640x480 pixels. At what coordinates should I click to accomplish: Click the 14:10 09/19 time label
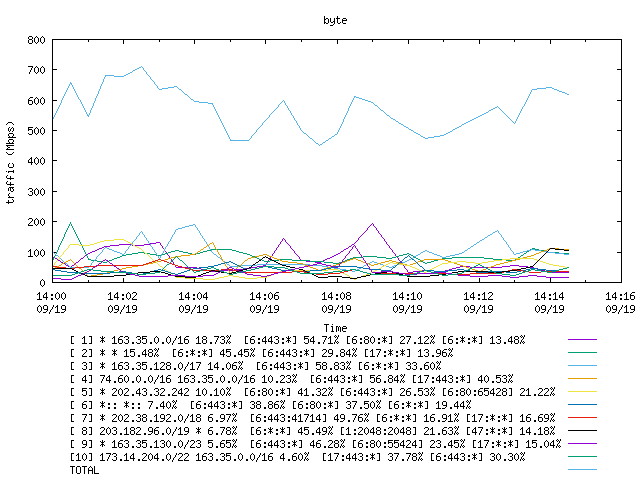407,302
